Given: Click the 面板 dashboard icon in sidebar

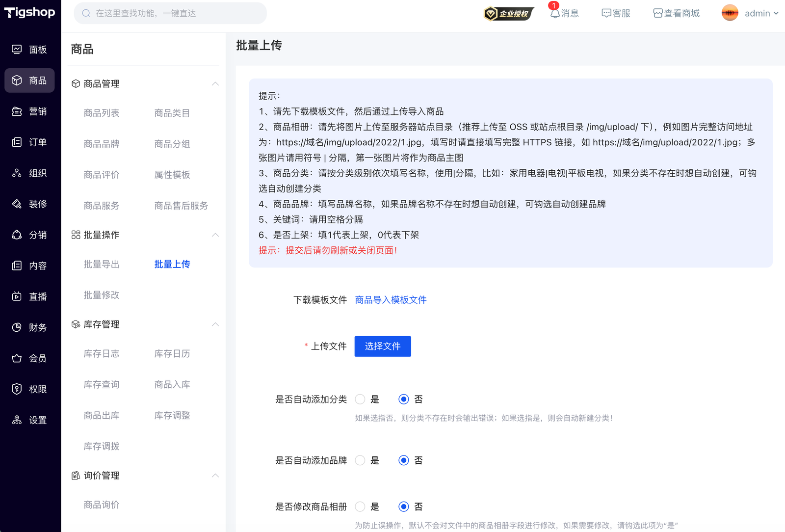Looking at the screenshot, I should pos(17,50).
